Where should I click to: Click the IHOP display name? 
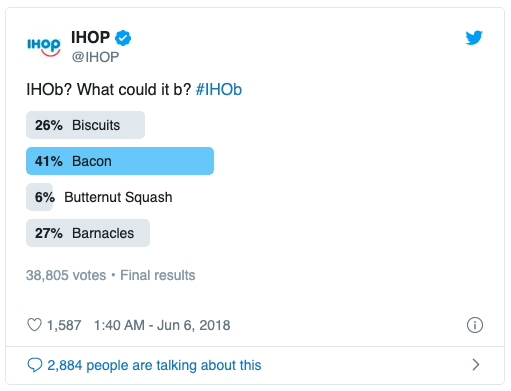(90, 37)
